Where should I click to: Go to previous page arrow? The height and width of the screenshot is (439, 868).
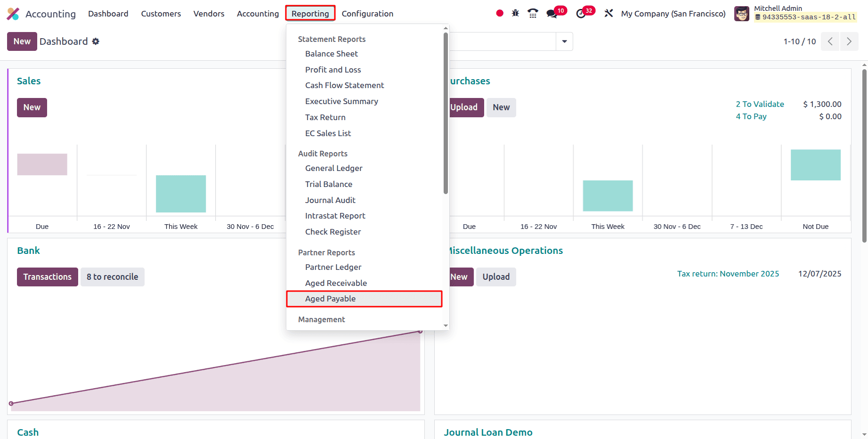pyautogui.click(x=830, y=41)
